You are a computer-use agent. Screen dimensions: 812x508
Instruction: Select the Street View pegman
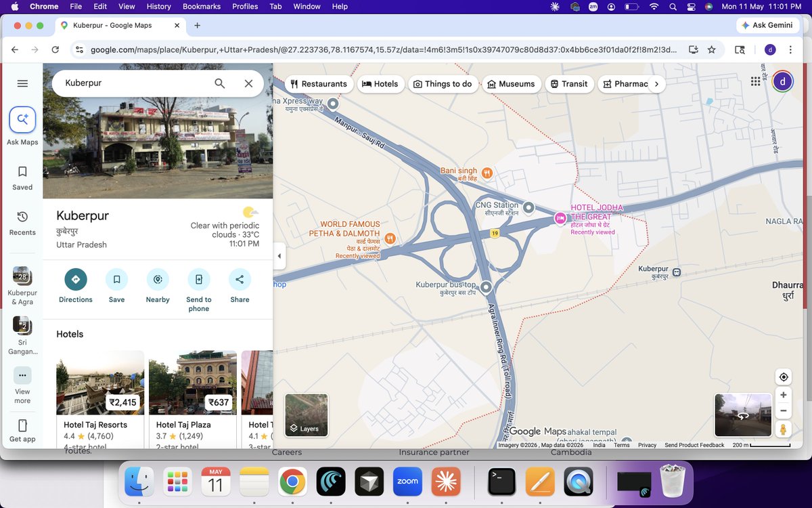784,429
